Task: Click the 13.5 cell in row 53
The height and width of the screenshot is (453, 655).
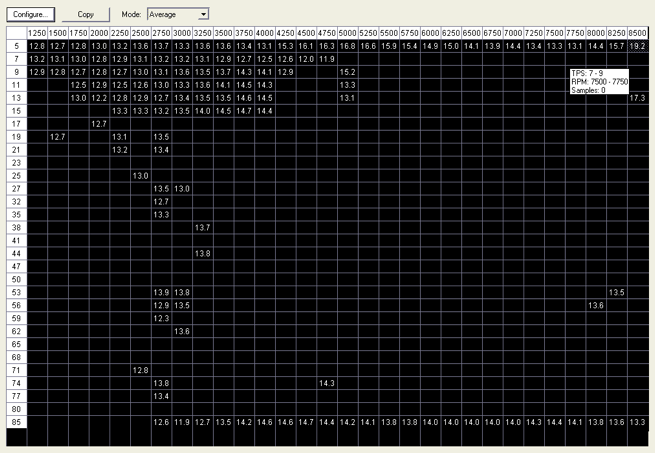Action: click(616, 292)
